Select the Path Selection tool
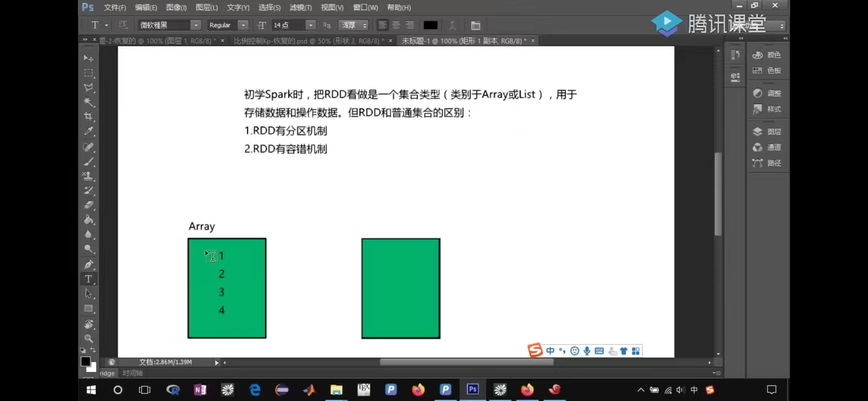Viewport: 868px width, 401px height. [88, 293]
